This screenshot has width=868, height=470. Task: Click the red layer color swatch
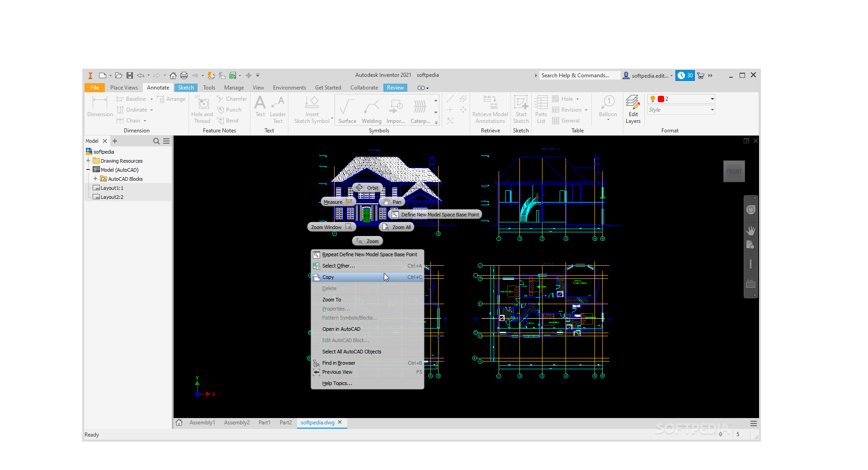(660, 99)
